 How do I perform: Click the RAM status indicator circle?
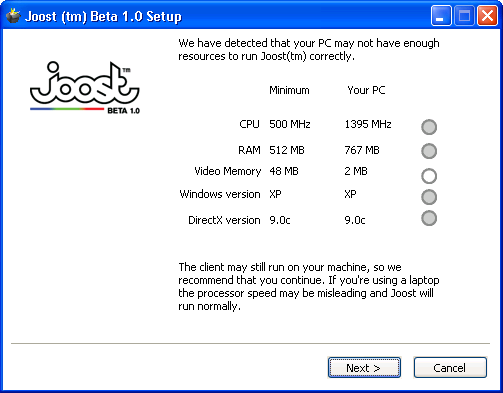pos(429,151)
